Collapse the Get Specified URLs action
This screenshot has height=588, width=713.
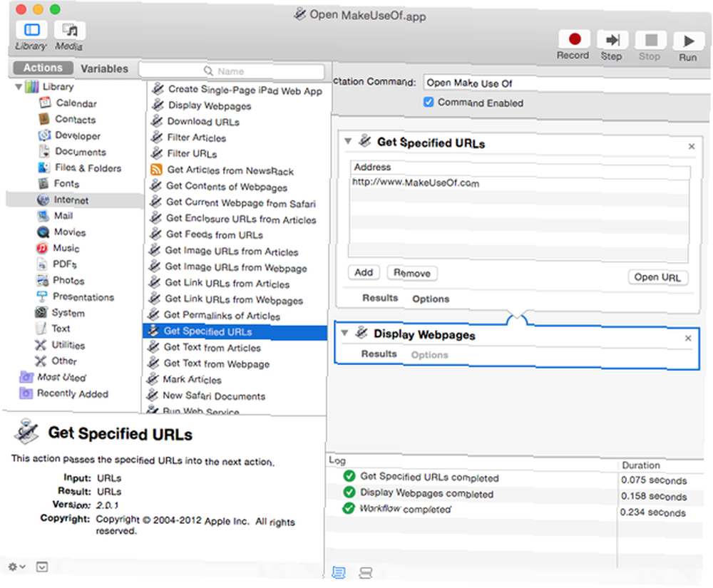(x=349, y=141)
